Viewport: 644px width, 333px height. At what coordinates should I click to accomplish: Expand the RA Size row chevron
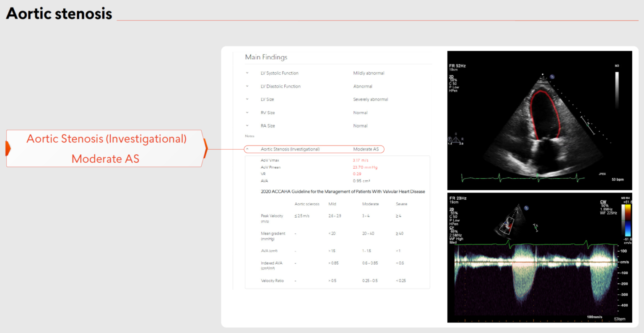(247, 126)
